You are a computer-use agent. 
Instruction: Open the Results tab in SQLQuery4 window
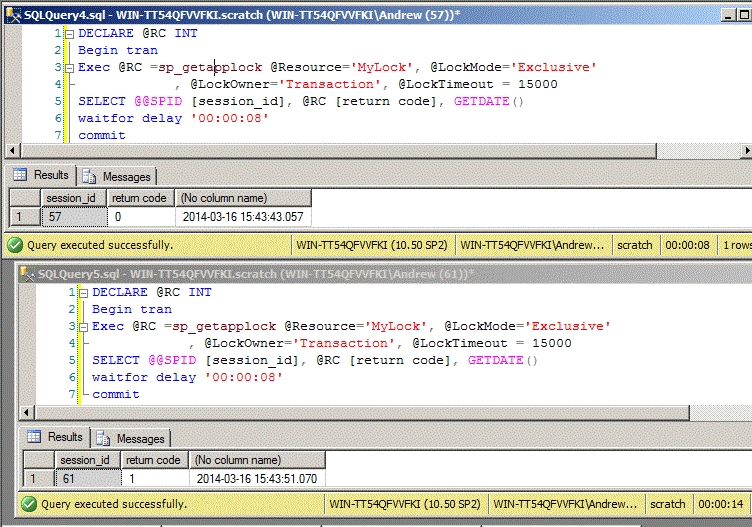point(40,175)
